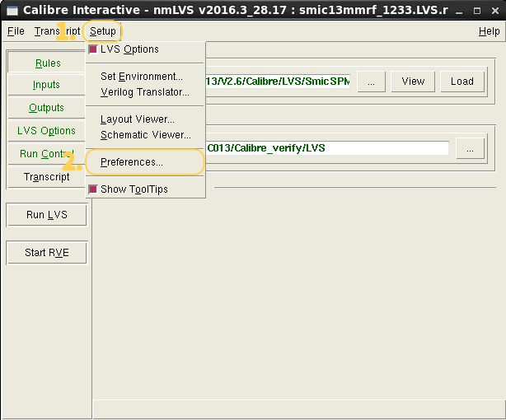
Task: Open the Help menu
Action: (x=489, y=31)
